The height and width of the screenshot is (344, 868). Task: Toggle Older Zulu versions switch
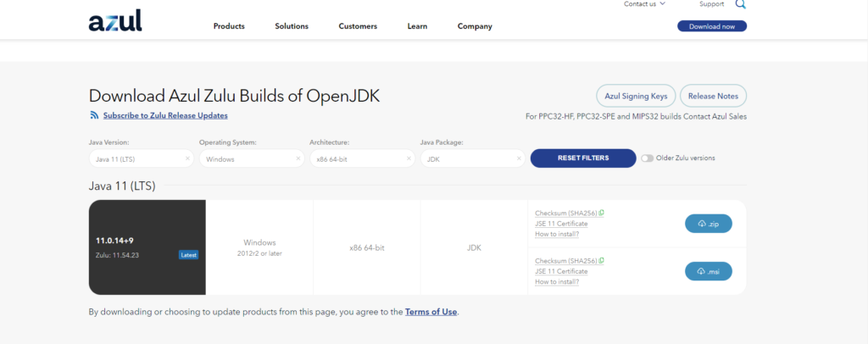point(647,158)
